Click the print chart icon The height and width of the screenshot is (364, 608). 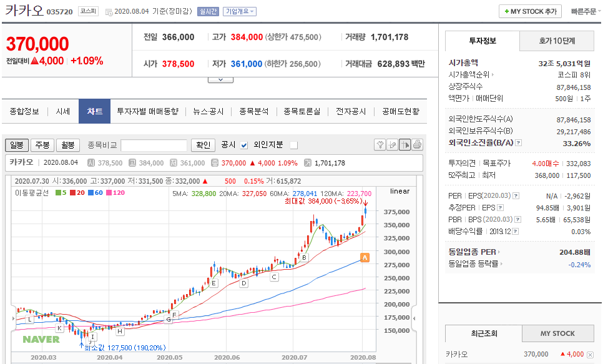point(417,145)
